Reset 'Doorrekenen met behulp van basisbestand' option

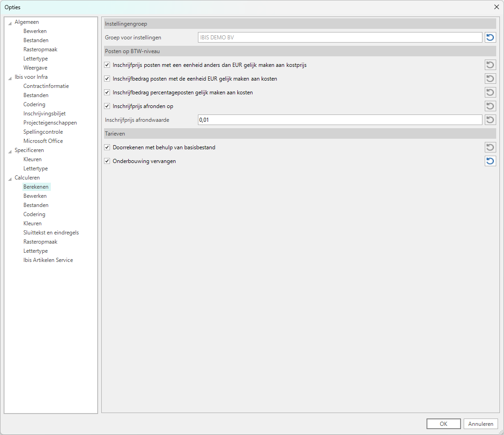490,147
